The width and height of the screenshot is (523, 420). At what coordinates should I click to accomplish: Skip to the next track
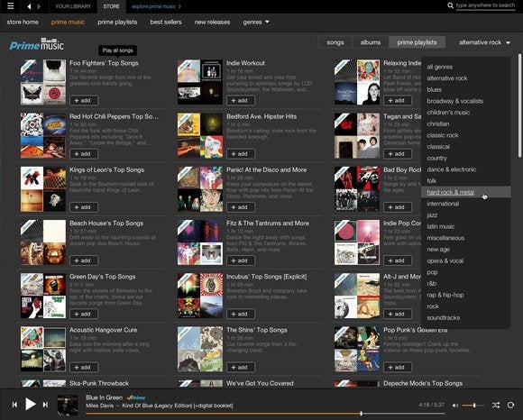click(x=45, y=405)
